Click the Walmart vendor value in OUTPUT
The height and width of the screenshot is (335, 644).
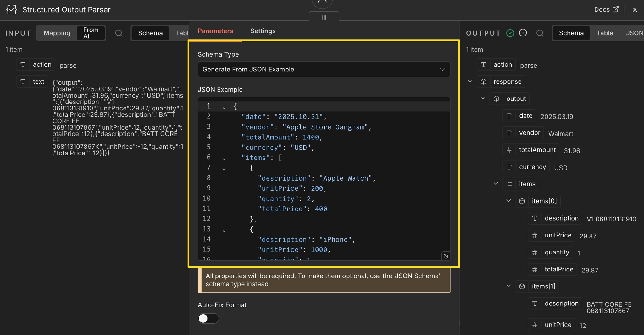561,134
